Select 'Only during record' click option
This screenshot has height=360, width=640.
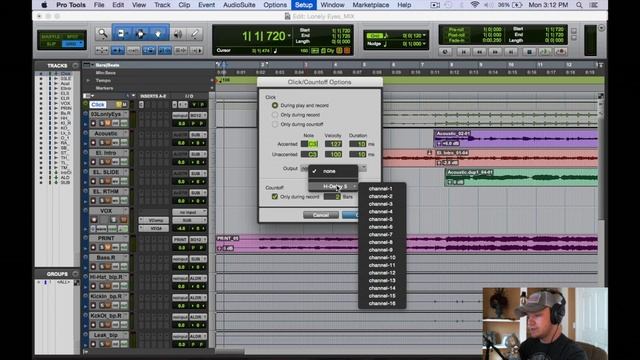[x=275, y=115]
